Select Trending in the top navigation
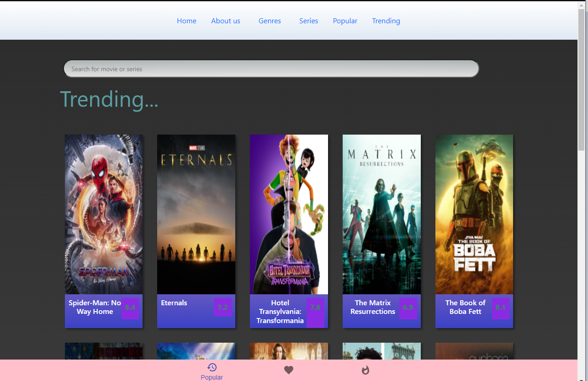Image resolution: width=588 pixels, height=381 pixels. click(386, 21)
